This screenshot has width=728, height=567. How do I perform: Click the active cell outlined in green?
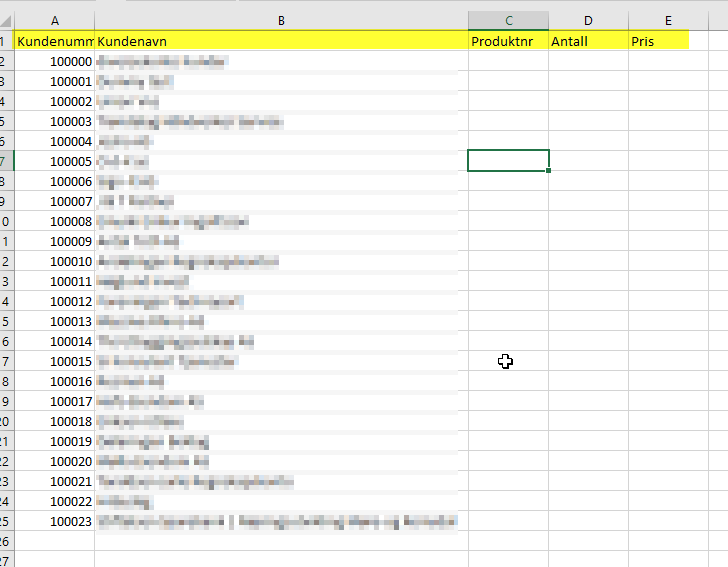point(508,160)
